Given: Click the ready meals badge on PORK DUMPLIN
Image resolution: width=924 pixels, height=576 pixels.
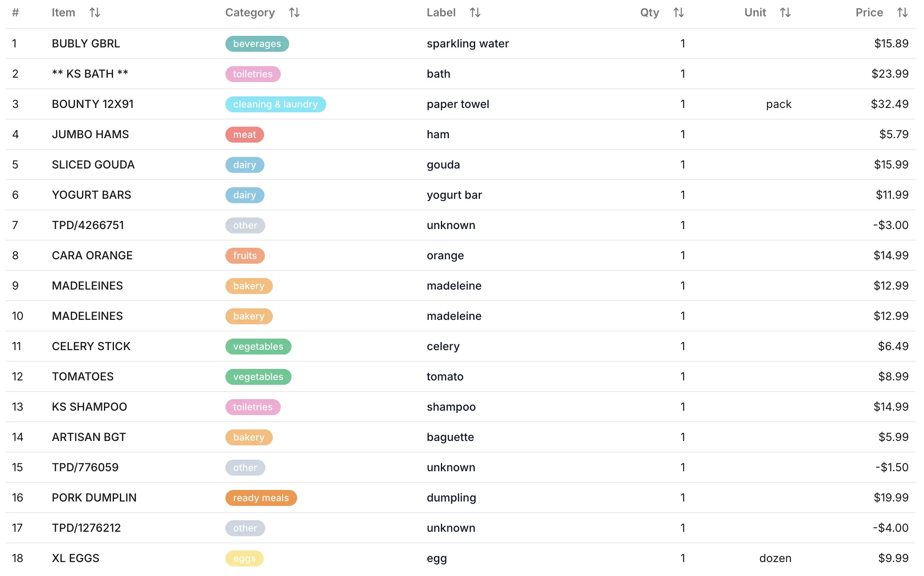Looking at the screenshot, I should coord(260,498).
